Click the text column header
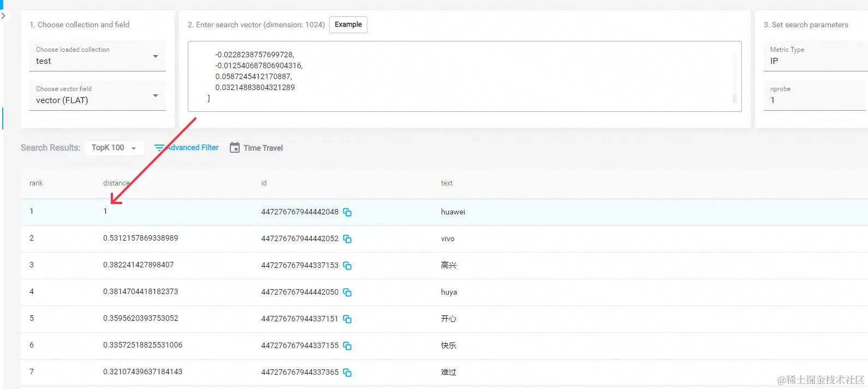Viewport: 868px width, 389px height. 447,183
